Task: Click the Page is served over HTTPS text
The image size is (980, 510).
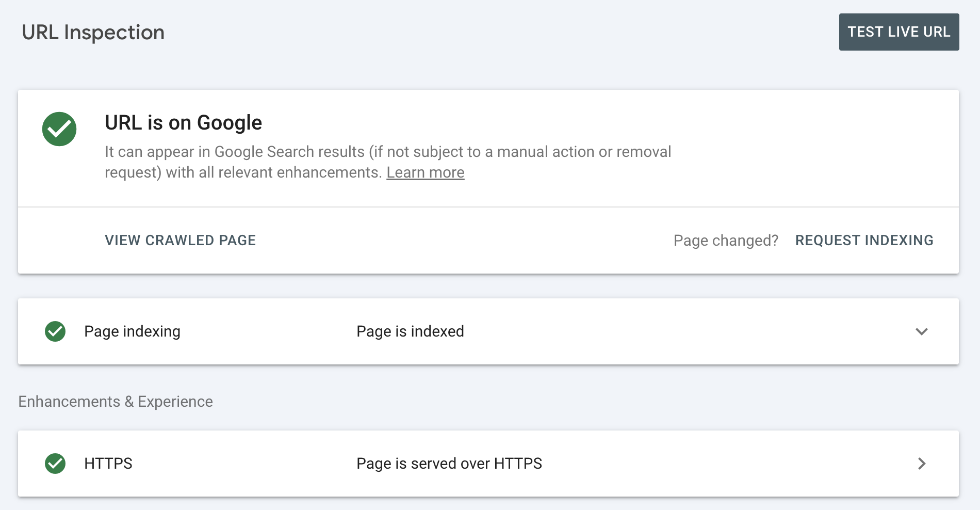Action: [449, 464]
